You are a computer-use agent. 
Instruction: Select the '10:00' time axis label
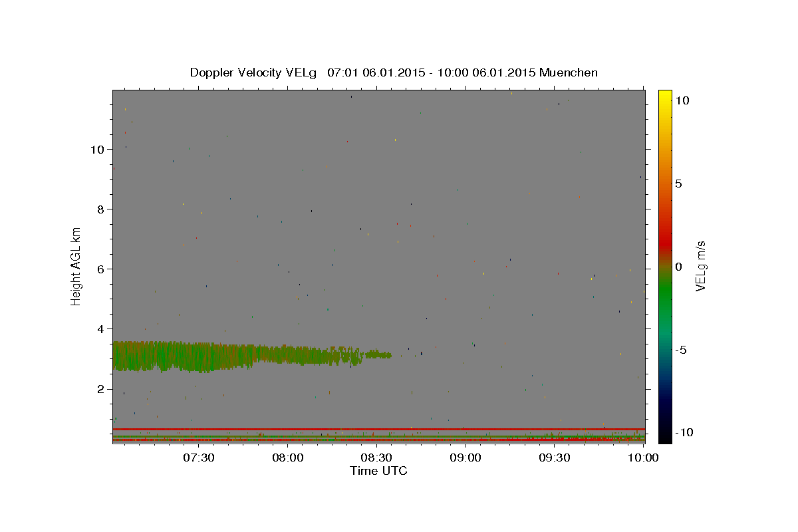[x=643, y=458]
